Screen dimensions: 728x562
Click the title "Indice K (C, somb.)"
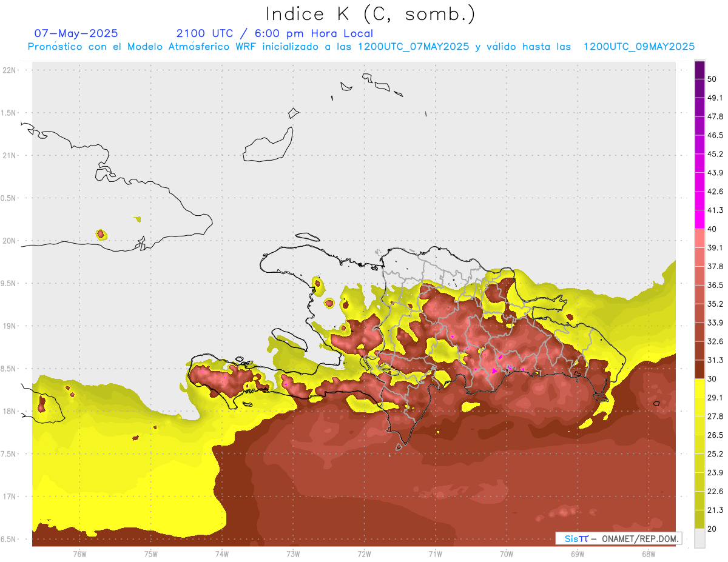[x=370, y=14]
